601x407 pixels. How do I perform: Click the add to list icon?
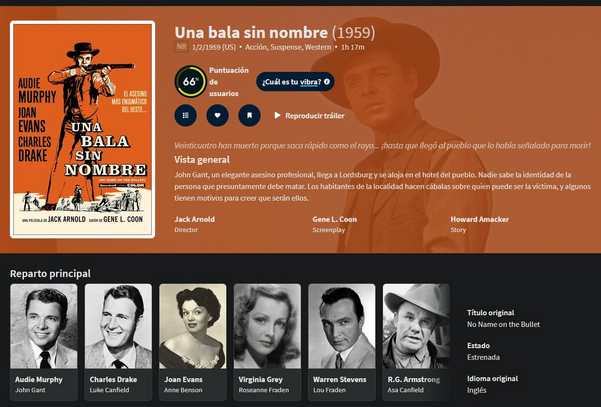coord(186,115)
